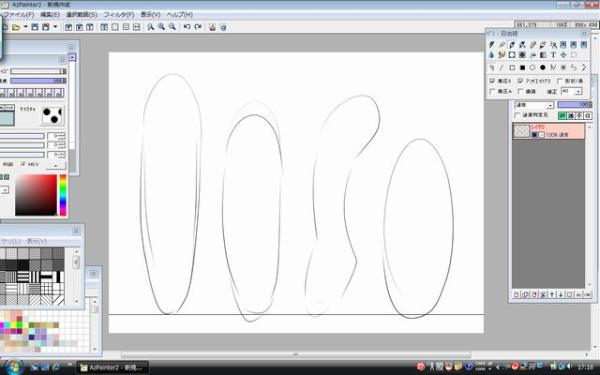The height and width of the screenshot is (375, 600).
Task: Open the 選択範囲(S) menu
Action: point(82,15)
